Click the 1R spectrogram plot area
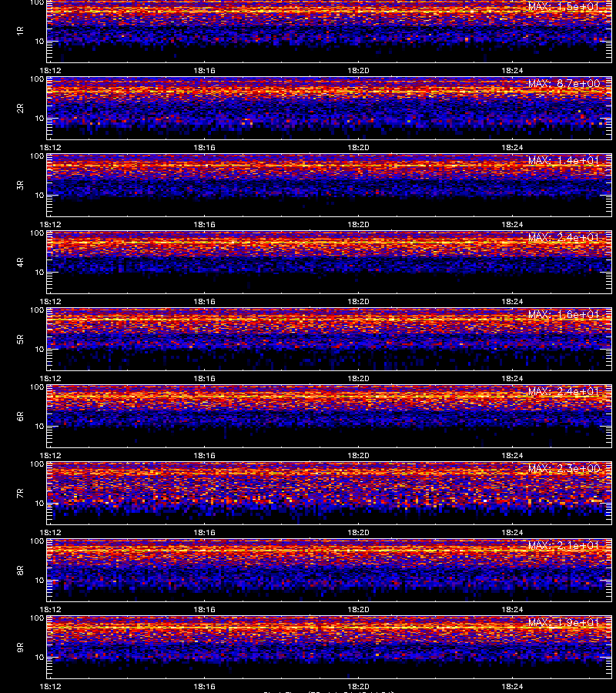616x693 pixels. tap(330, 31)
